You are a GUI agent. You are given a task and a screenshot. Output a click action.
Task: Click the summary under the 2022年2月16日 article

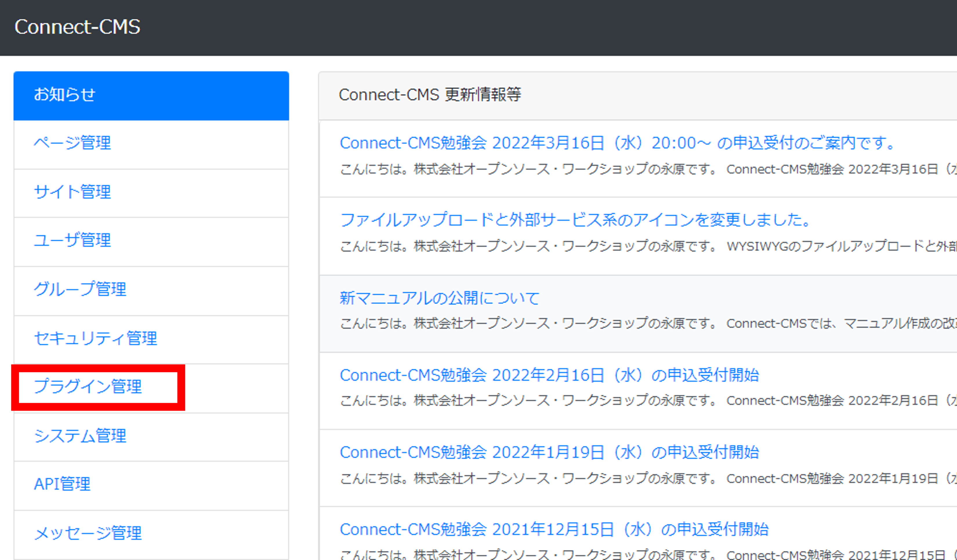[648, 400]
